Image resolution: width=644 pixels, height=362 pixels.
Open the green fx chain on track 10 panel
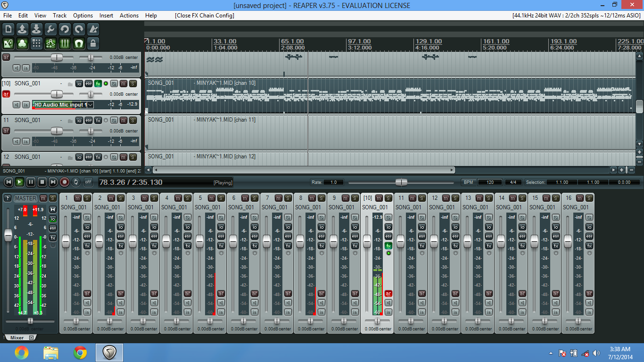pos(98,83)
